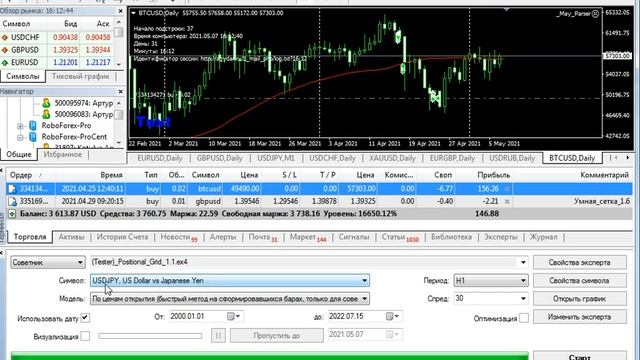Screen dimensions: 640x360
Task: Open the Алерты tab
Action: [x=223, y=237]
